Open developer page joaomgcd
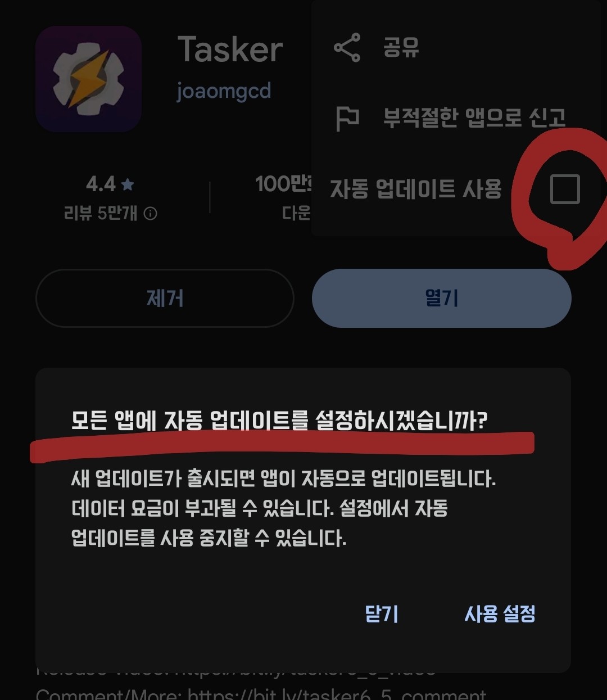The image size is (607, 700). (224, 91)
